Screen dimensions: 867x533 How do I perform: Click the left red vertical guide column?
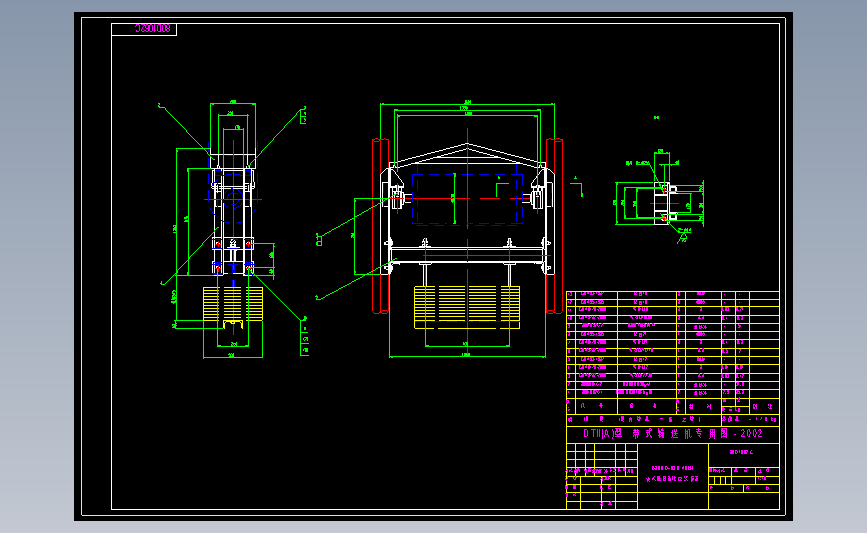pyautogui.click(x=380, y=226)
